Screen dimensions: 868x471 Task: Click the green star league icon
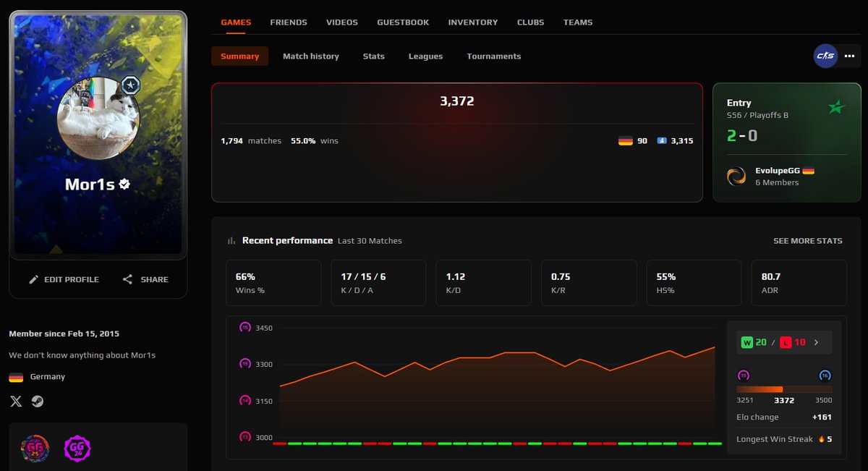pos(836,108)
